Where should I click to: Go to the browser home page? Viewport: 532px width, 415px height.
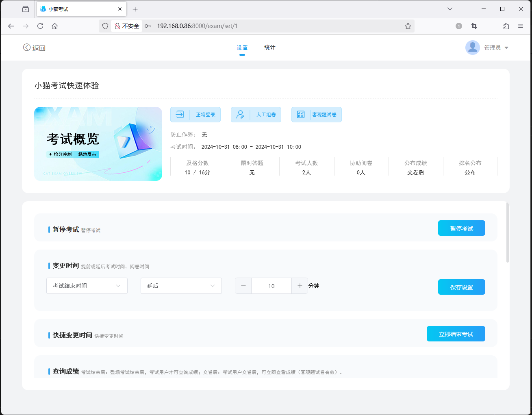(54, 26)
